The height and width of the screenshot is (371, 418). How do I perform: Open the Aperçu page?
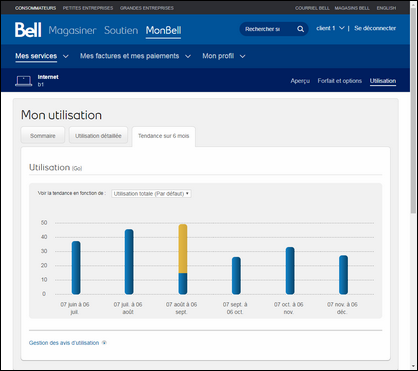(x=300, y=81)
